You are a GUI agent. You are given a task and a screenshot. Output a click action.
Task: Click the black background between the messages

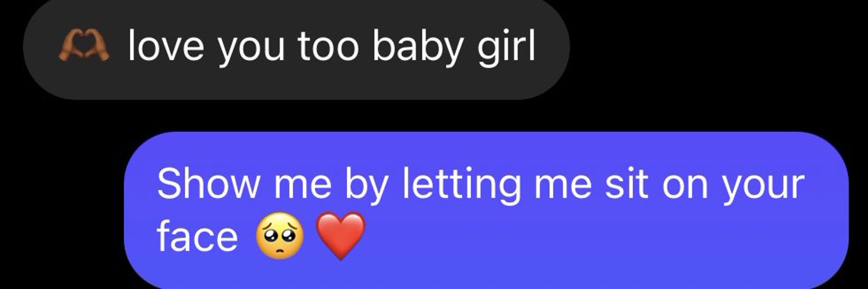pyautogui.click(x=347, y=116)
